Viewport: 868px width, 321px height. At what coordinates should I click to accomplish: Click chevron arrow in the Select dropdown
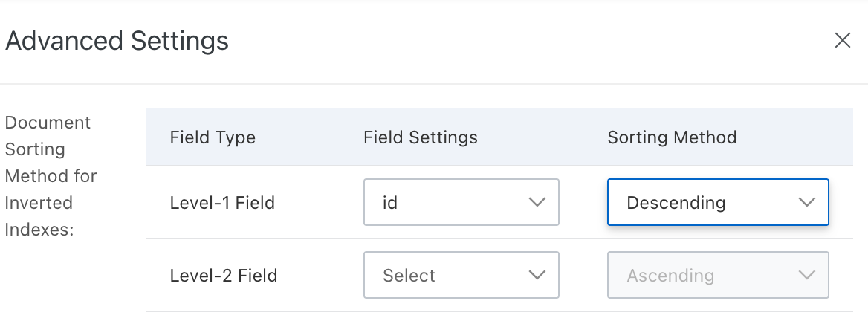537,276
